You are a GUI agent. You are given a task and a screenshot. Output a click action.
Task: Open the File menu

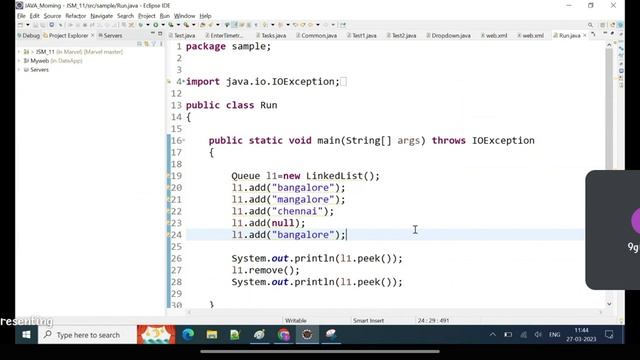coord(21,16)
